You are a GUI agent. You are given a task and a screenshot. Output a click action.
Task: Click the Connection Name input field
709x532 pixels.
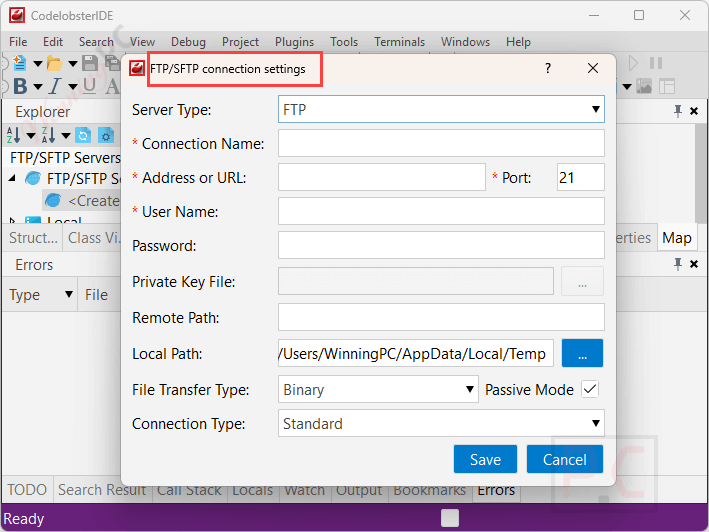pyautogui.click(x=441, y=143)
